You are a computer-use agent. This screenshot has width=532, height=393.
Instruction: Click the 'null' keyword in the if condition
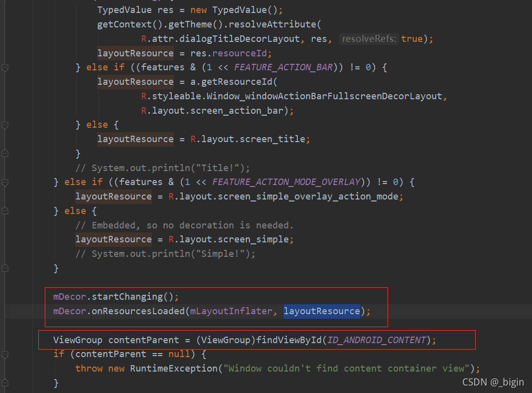(179, 354)
